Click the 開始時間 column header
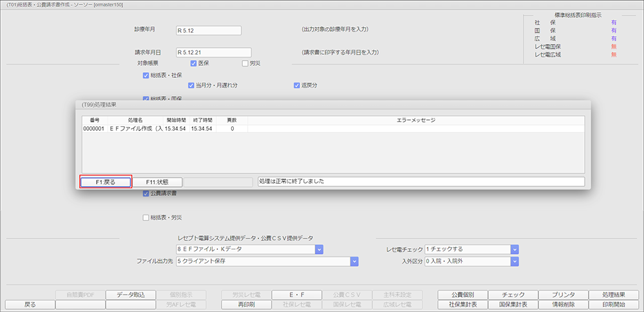644x312 pixels. (175, 120)
